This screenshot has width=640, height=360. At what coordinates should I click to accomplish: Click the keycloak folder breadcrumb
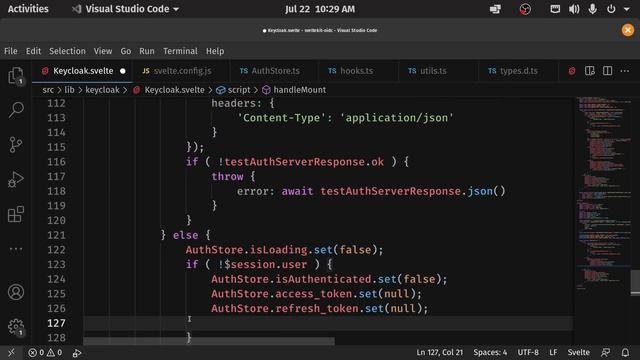pyautogui.click(x=102, y=90)
